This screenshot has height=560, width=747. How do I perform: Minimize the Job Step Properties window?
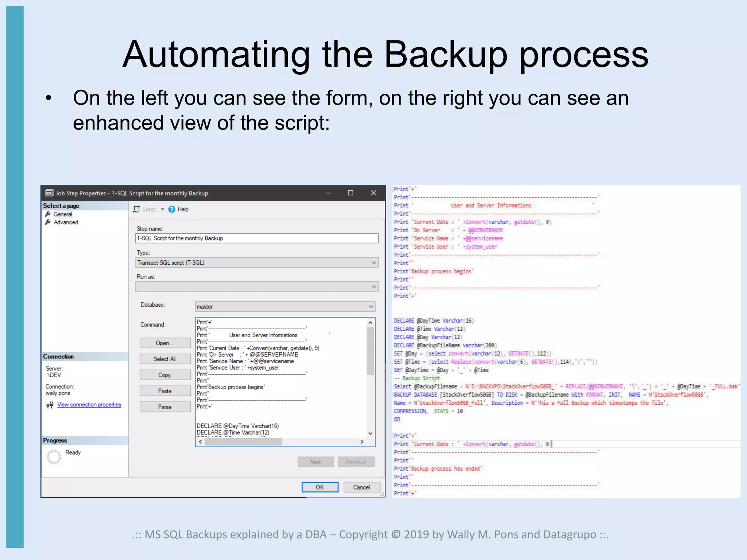[x=328, y=193]
